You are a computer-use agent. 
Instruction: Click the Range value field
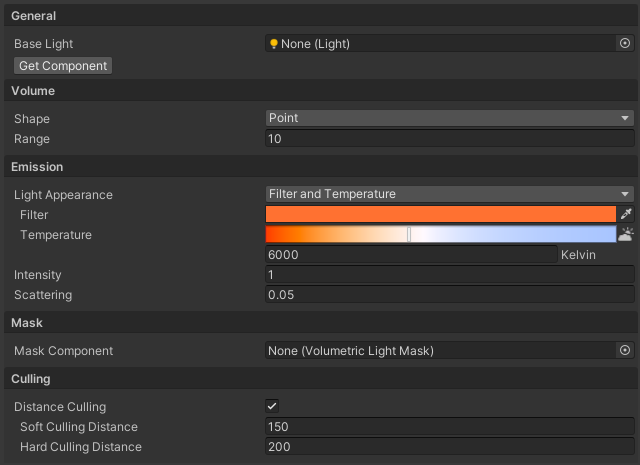[x=450, y=139]
